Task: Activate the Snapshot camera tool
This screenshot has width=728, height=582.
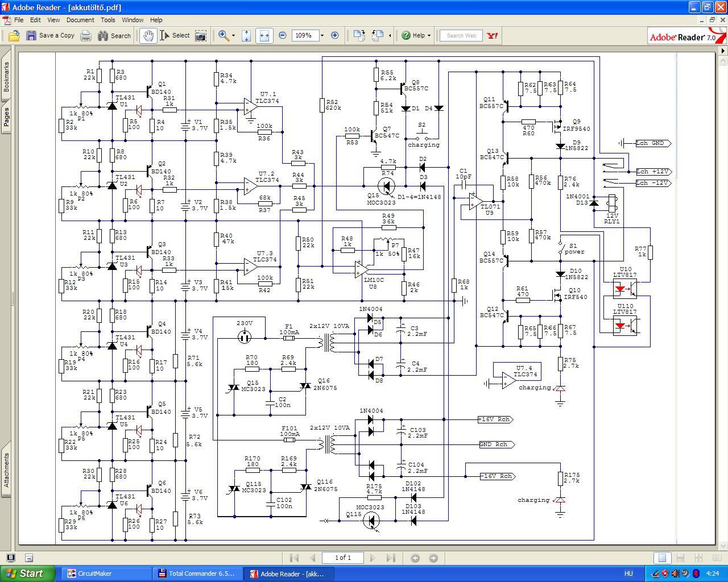Action: click(x=200, y=35)
